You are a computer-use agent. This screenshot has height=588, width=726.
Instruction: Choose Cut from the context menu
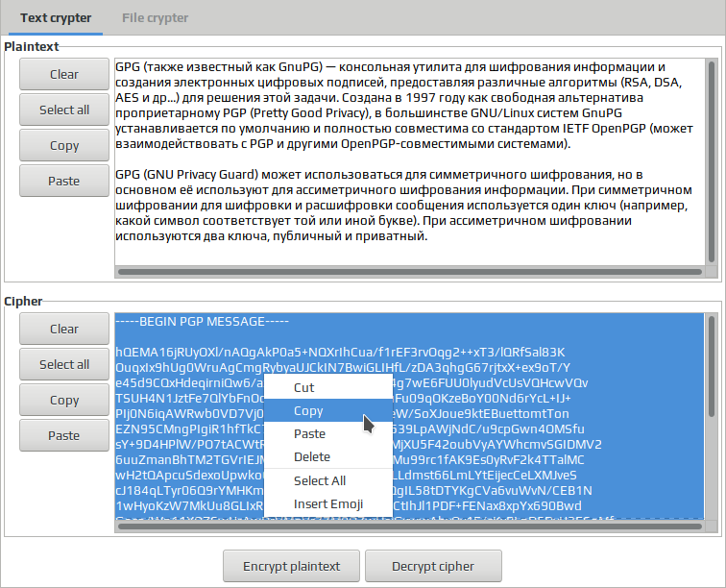(328, 387)
